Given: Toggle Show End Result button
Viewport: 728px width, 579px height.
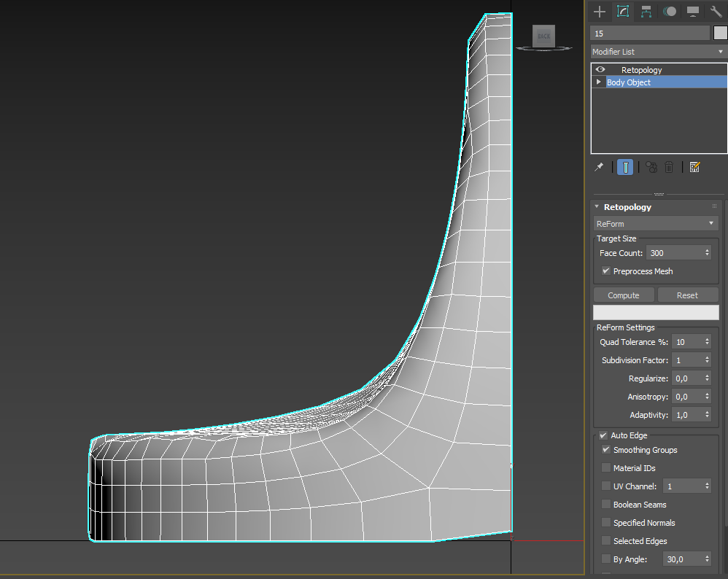Looking at the screenshot, I should [625, 168].
